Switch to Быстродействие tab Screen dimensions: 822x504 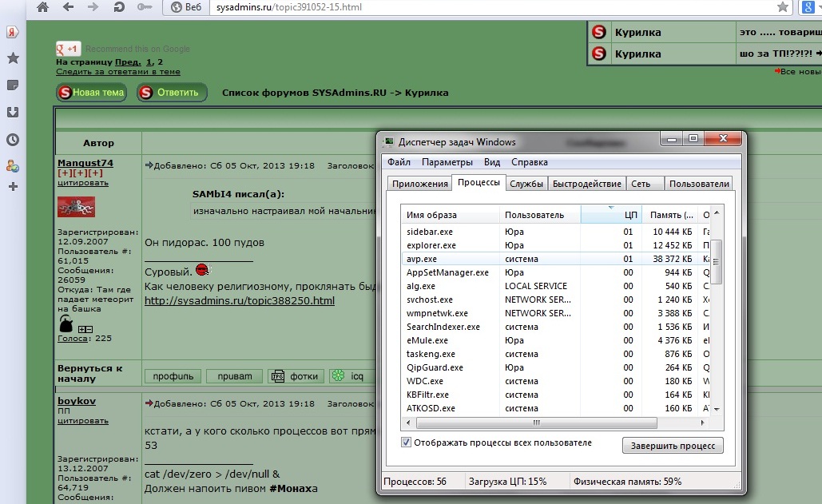(x=587, y=184)
